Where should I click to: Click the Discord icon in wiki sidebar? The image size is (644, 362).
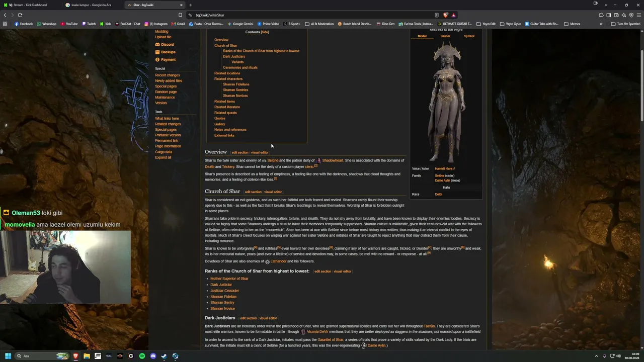click(x=157, y=44)
